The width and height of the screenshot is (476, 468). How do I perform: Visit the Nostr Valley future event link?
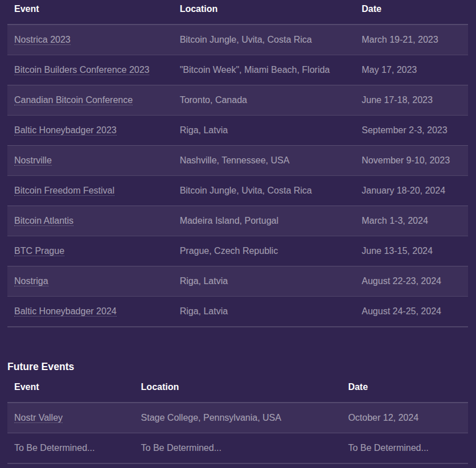38,418
